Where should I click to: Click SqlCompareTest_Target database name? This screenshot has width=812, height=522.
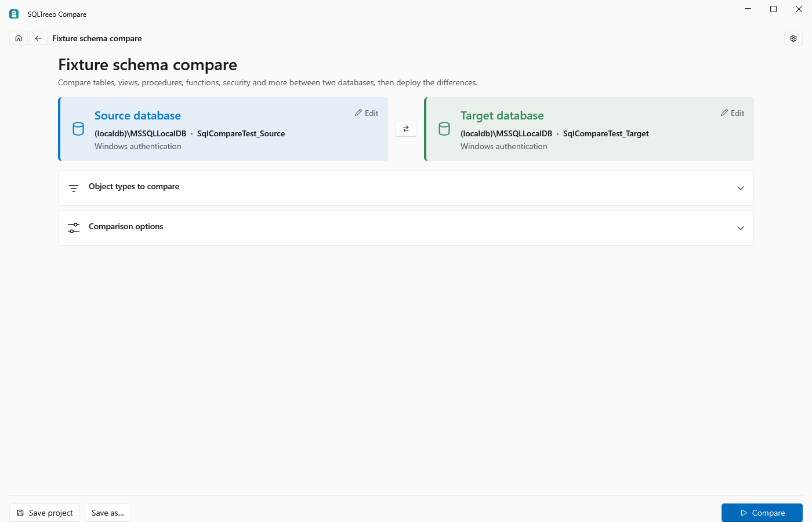click(x=606, y=133)
